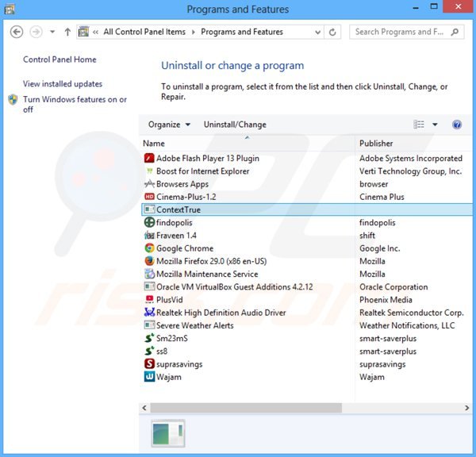Open Control Panel Home link
Viewport: 476px width, 457px height.
[x=59, y=60]
